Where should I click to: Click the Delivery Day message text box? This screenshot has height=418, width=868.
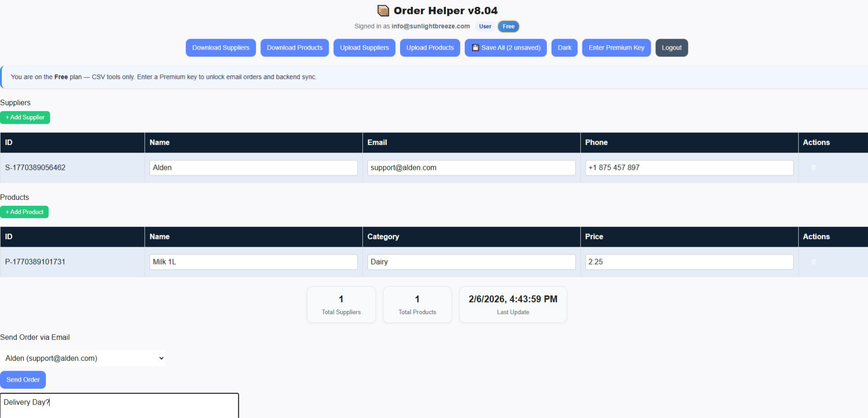pos(119,405)
